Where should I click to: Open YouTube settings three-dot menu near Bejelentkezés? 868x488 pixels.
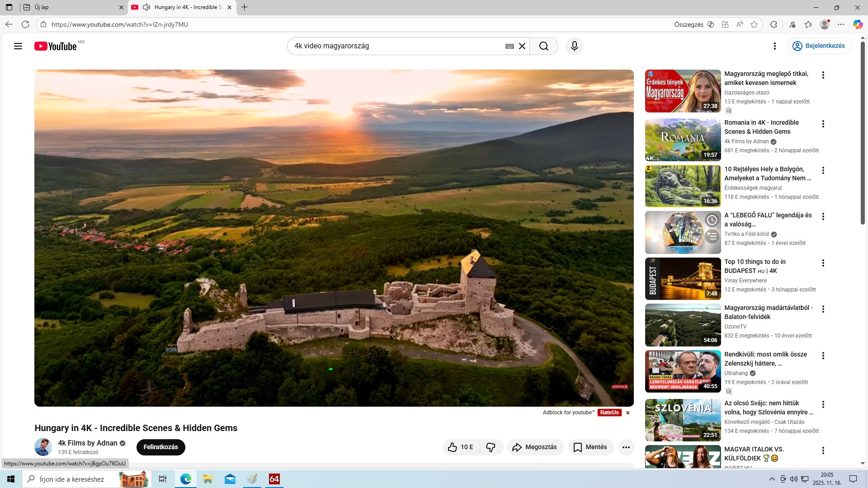coord(774,46)
